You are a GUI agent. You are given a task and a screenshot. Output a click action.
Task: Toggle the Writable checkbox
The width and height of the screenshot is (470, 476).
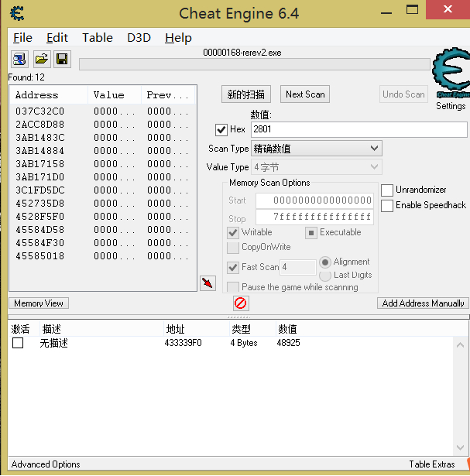coord(233,232)
